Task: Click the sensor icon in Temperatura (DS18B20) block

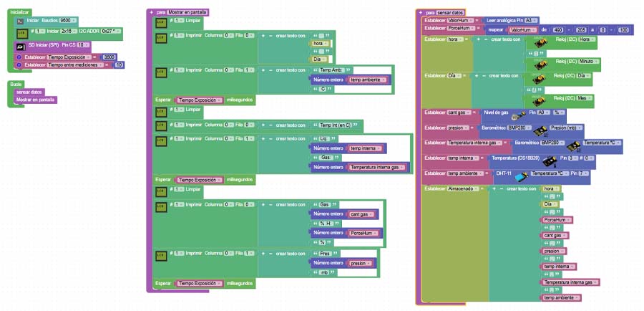Action: 552,158
